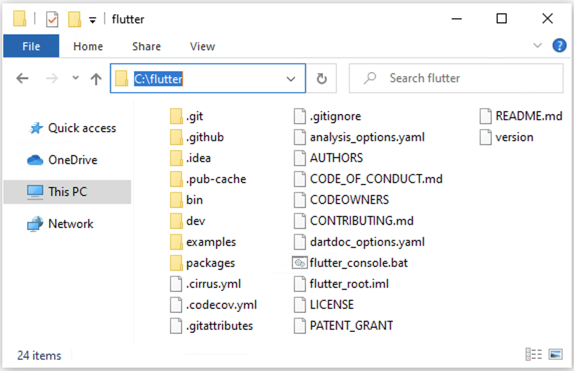The width and height of the screenshot is (574, 371).
Task: Open the Help question mark icon
Action: [559, 46]
